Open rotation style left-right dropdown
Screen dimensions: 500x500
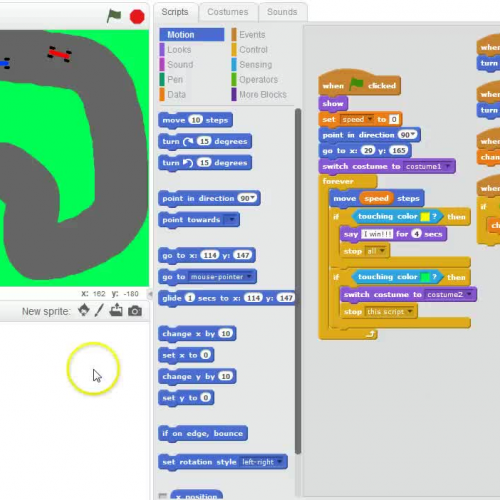pos(279,462)
